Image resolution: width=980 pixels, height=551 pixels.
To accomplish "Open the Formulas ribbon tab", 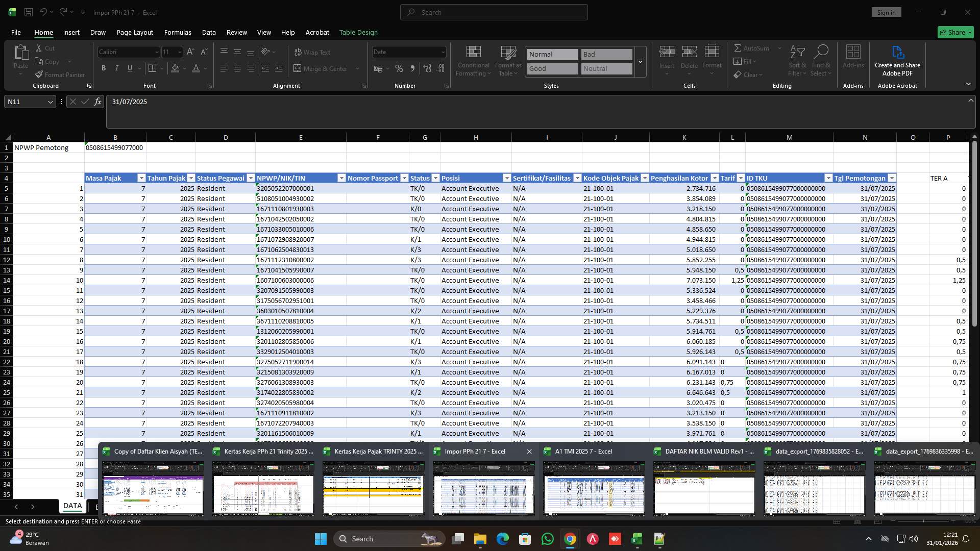I will [x=178, y=32].
